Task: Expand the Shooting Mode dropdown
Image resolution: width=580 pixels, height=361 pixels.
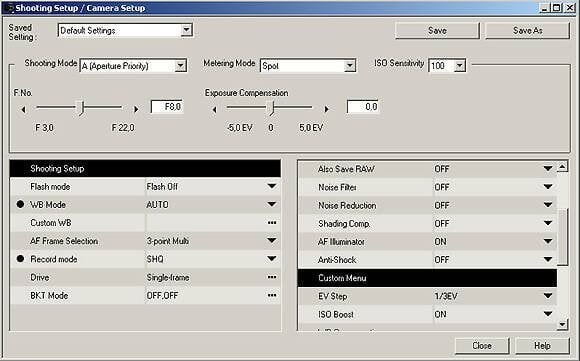Action: [x=180, y=66]
